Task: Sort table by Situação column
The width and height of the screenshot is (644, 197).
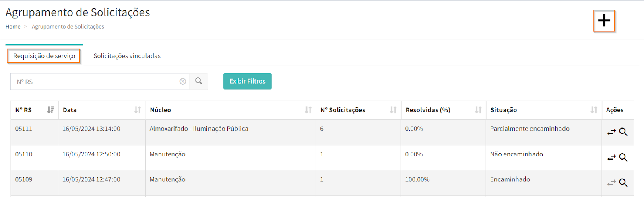Action: tap(594, 110)
